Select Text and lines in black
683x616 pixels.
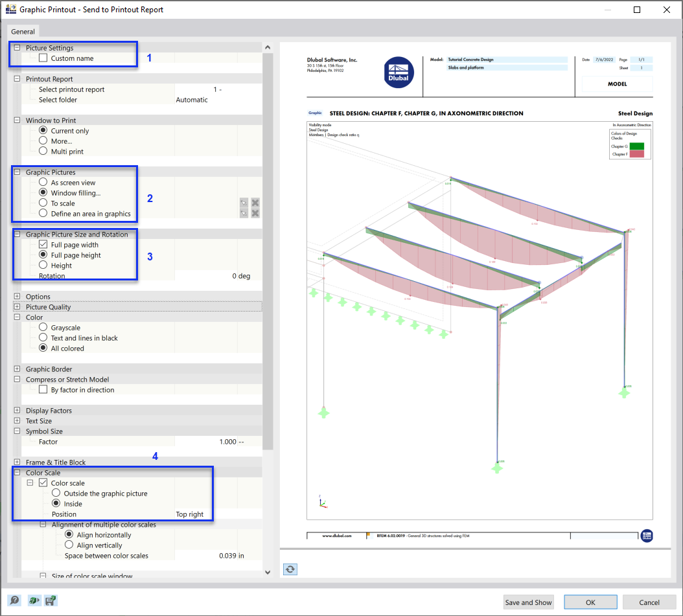click(x=43, y=337)
